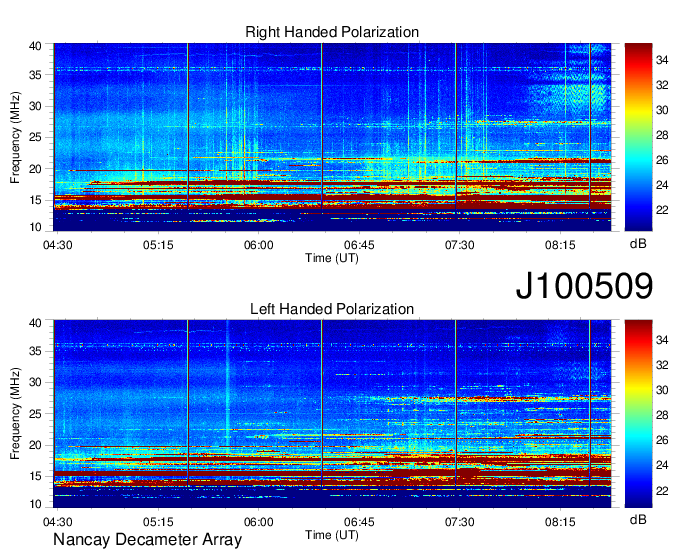Viewport: 680px width, 552px height.
Task: Click the 35 MHz tick on bottom plot
Action: click(35, 351)
